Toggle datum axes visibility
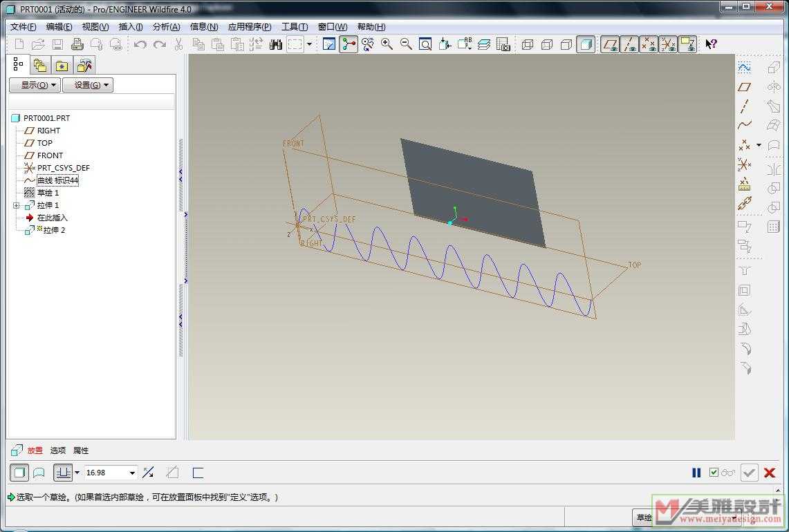 pos(629,44)
